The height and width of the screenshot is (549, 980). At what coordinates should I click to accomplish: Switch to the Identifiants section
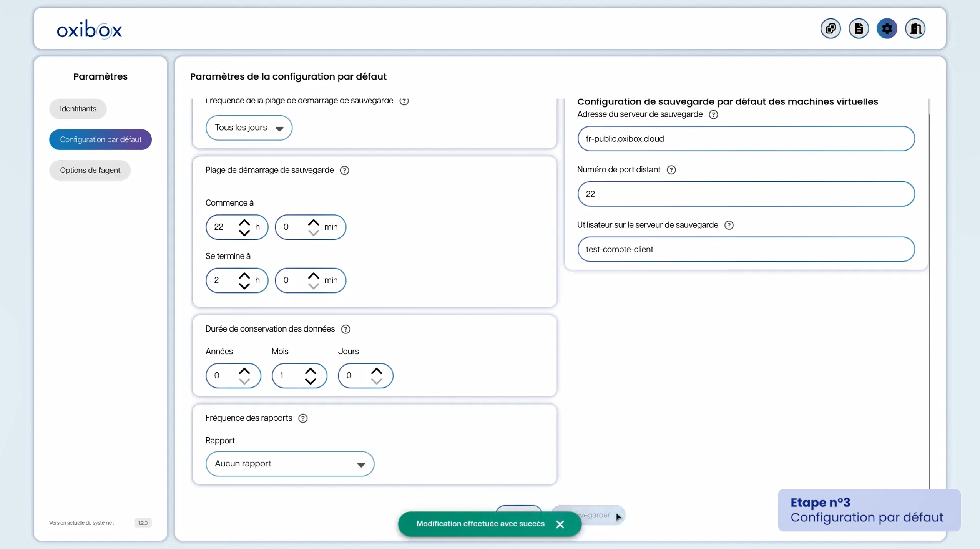click(x=78, y=109)
